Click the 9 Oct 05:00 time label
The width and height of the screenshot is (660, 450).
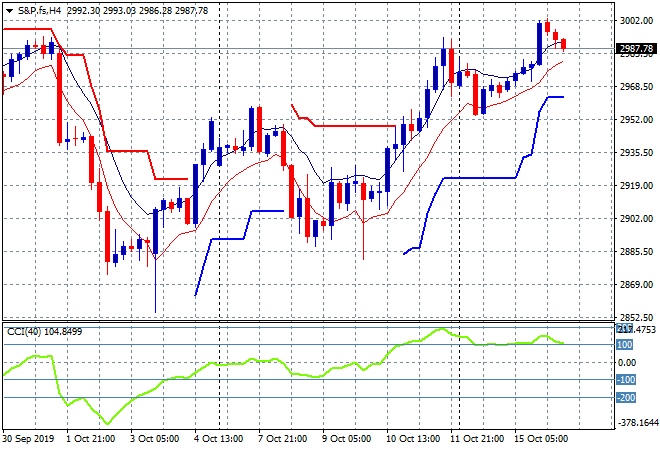pyautogui.click(x=346, y=439)
